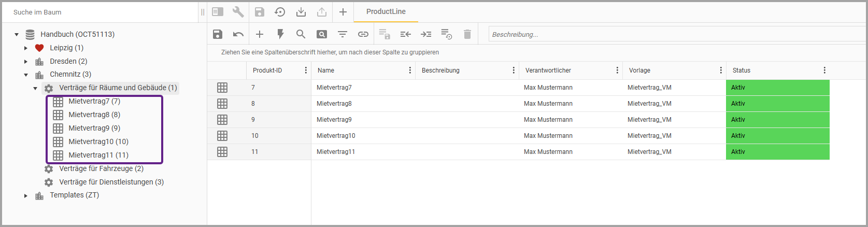Click the chain link icon
Screen dimensions: 868x227
(363, 34)
